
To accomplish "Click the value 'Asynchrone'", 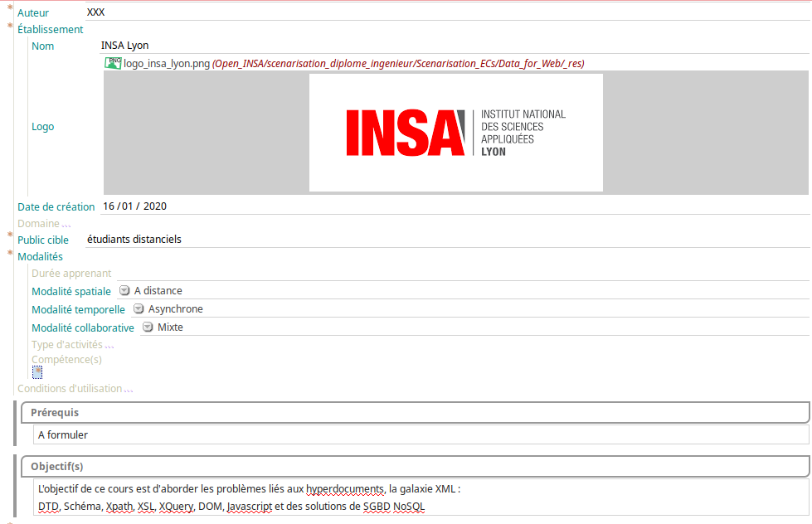I will [x=176, y=309].
